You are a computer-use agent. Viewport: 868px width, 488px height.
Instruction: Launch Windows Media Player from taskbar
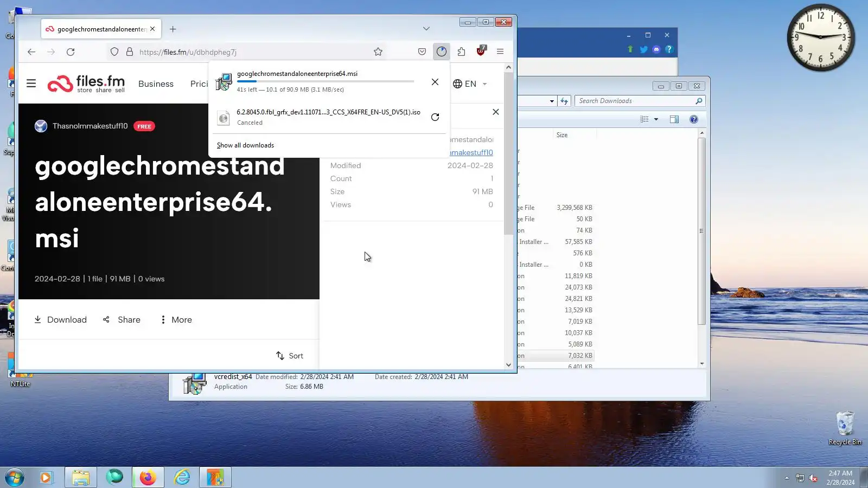[x=46, y=478]
